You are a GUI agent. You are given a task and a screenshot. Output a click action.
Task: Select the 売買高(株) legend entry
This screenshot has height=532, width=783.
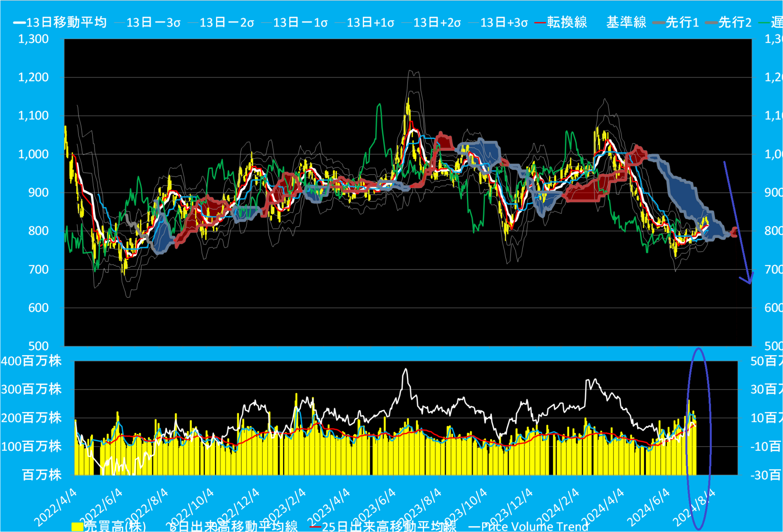[x=109, y=526]
